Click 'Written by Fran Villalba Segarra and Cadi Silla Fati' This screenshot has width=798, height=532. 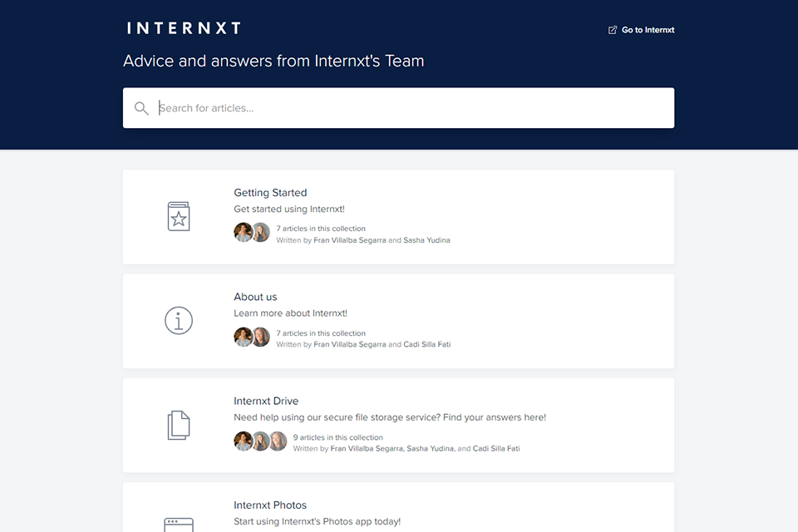coord(363,345)
